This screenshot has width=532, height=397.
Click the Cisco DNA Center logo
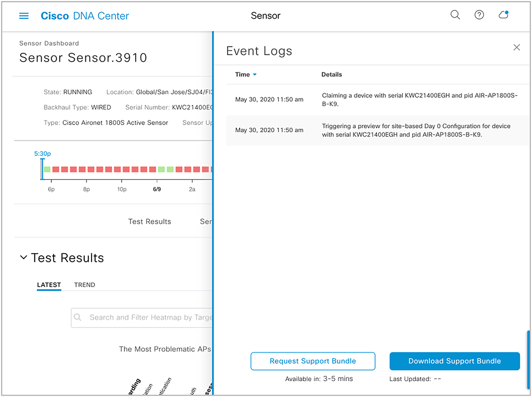pyautogui.click(x=85, y=16)
